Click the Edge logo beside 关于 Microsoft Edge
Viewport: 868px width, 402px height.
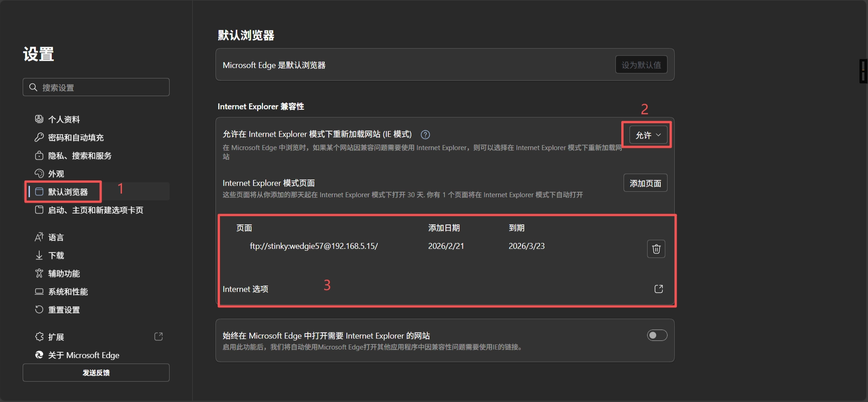tap(39, 354)
